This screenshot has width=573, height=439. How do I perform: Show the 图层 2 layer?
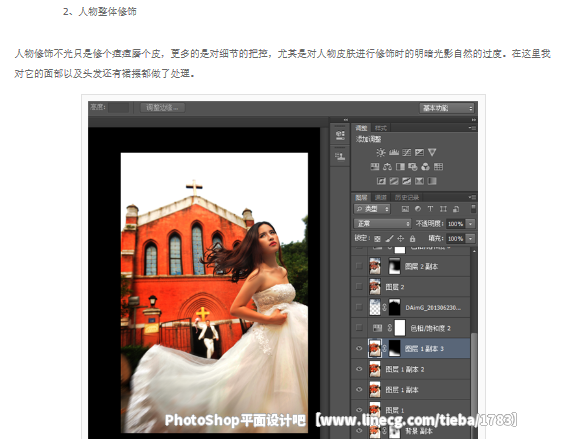pos(359,287)
